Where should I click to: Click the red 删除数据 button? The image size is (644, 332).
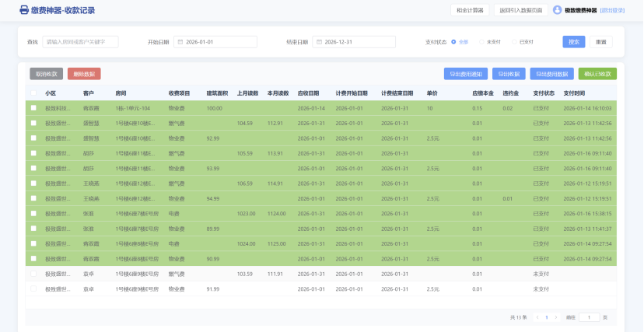84,74
